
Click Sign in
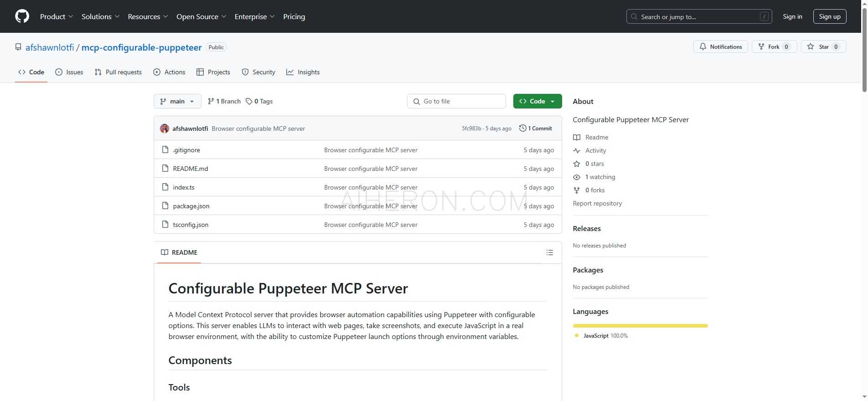(792, 16)
